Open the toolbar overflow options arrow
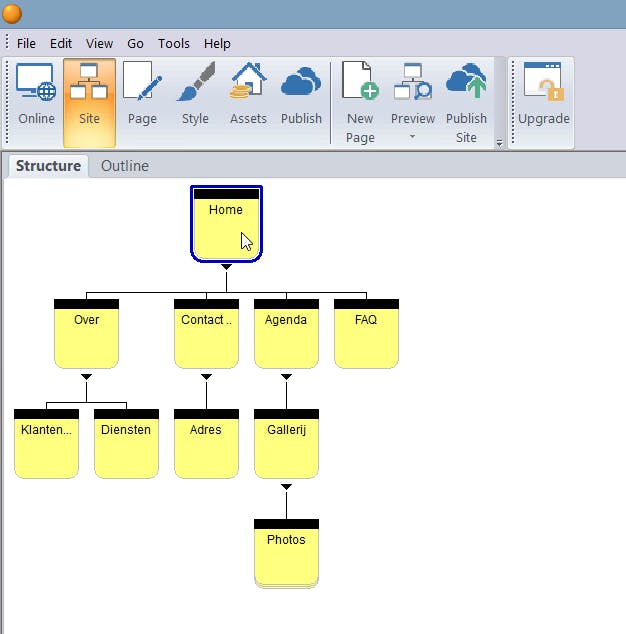The width and height of the screenshot is (626, 634). coord(499,143)
